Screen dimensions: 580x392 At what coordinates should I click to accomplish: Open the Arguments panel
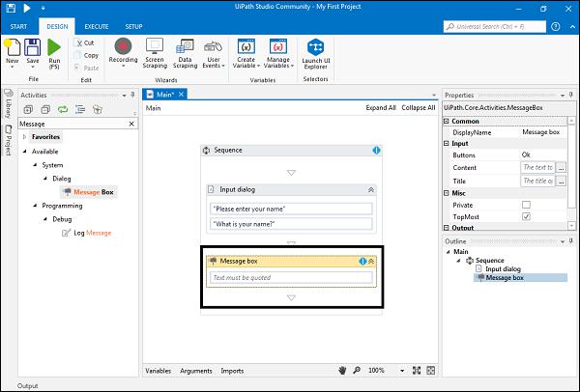[196, 371]
